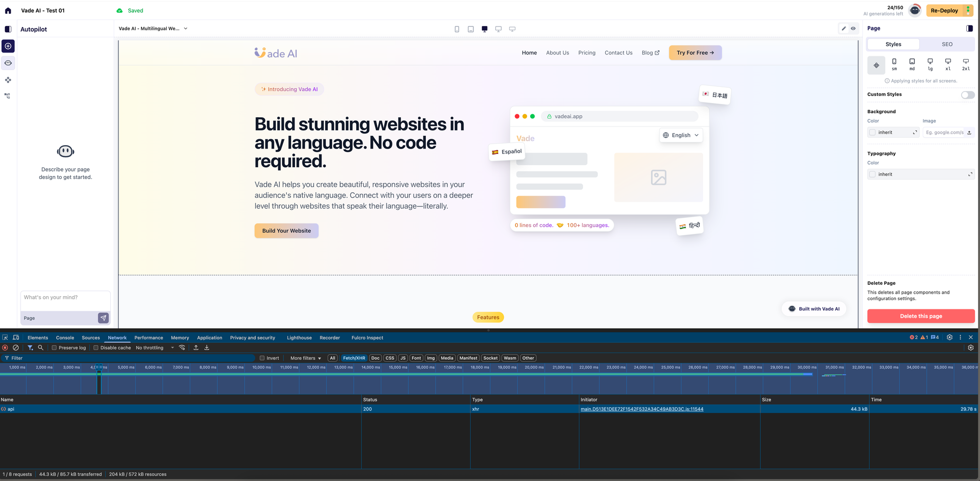Switch to the SEO tab
This screenshot has width=980, height=481.
(x=947, y=44)
